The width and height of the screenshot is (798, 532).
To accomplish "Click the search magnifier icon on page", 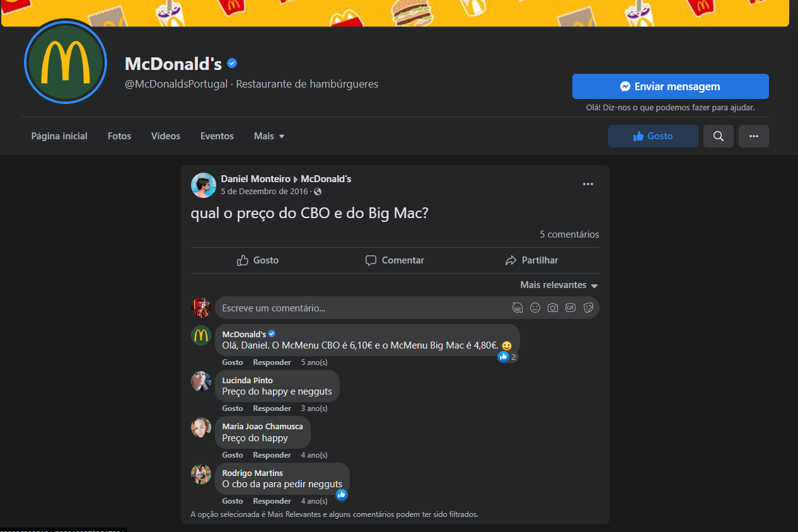I will tap(718, 136).
